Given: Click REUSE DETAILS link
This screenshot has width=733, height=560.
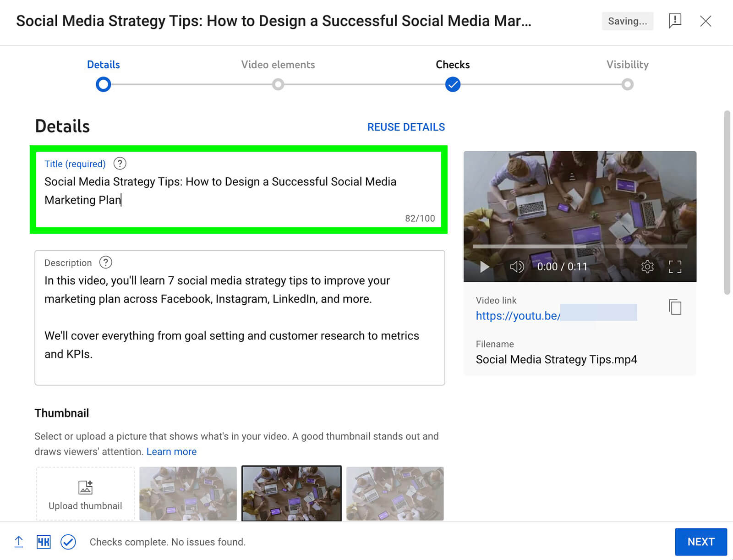Looking at the screenshot, I should pos(406,127).
